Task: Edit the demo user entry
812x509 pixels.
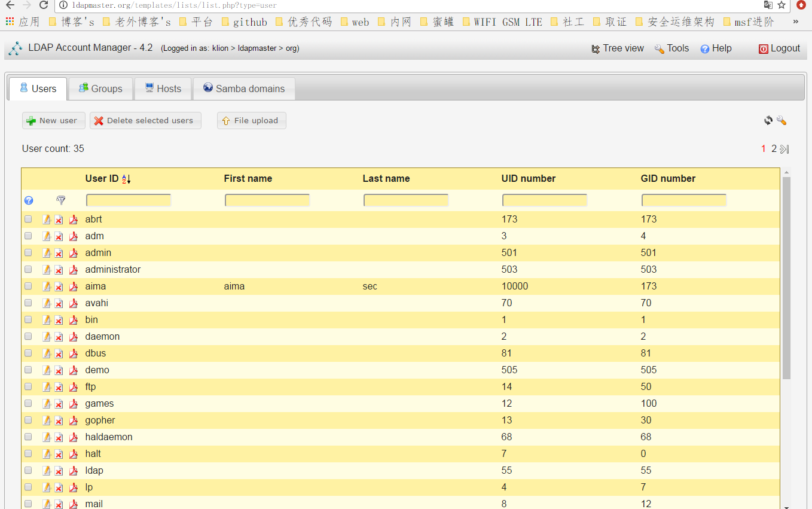Action: click(x=47, y=370)
